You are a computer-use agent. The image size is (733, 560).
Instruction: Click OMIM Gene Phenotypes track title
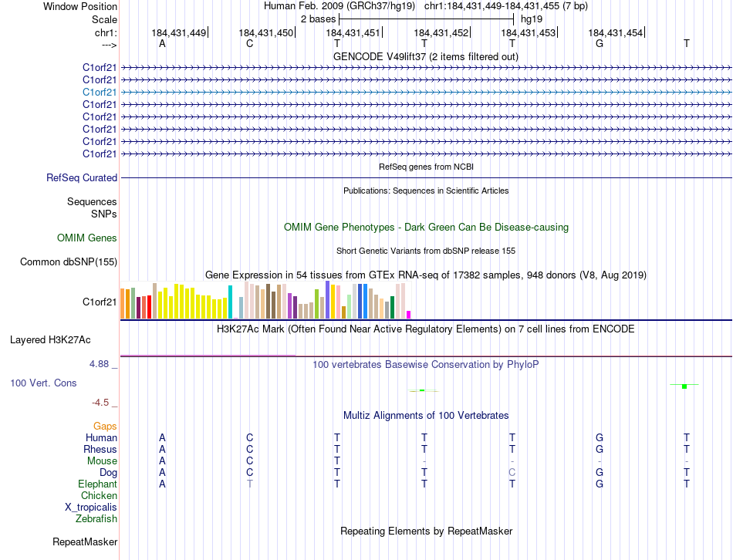(426, 228)
